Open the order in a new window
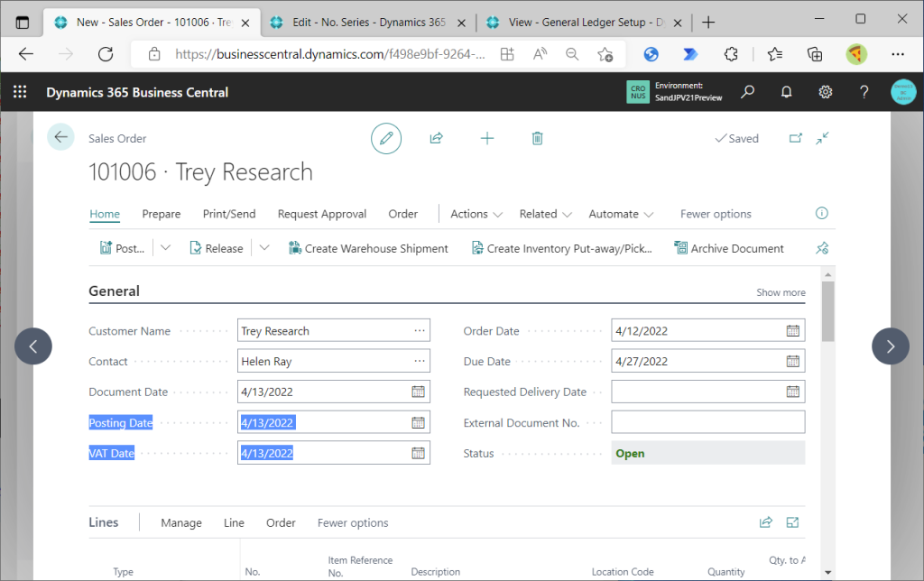The image size is (924, 581). [x=796, y=138]
